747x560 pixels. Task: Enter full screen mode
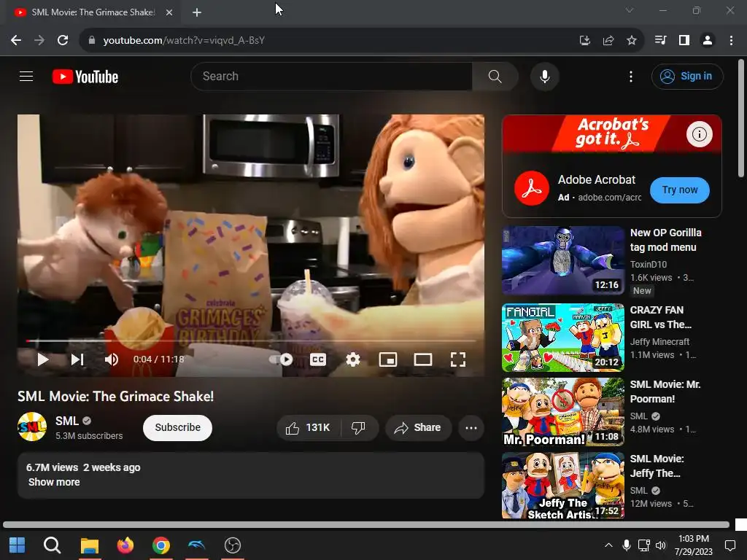click(x=458, y=359)
